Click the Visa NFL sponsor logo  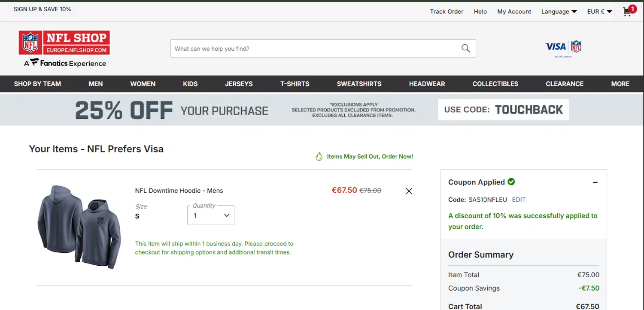563,47
